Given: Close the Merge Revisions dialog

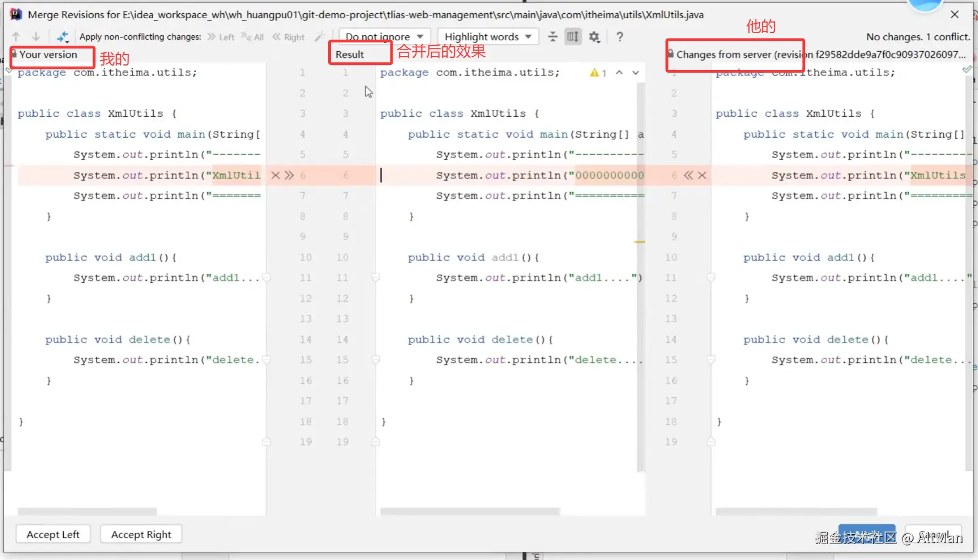Looking at the screenshot, I should tap(955, 14).
